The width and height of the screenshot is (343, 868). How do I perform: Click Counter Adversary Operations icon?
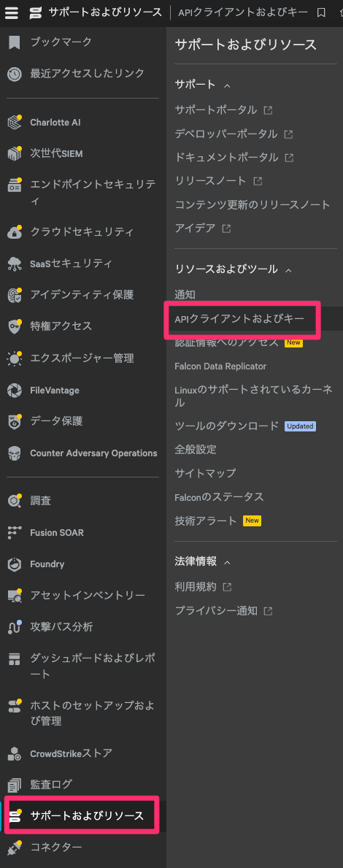click(15, 453)
